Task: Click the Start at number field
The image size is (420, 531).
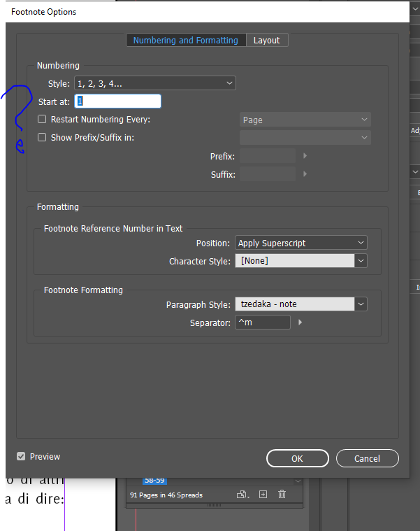Action: [x=118, y=101]
